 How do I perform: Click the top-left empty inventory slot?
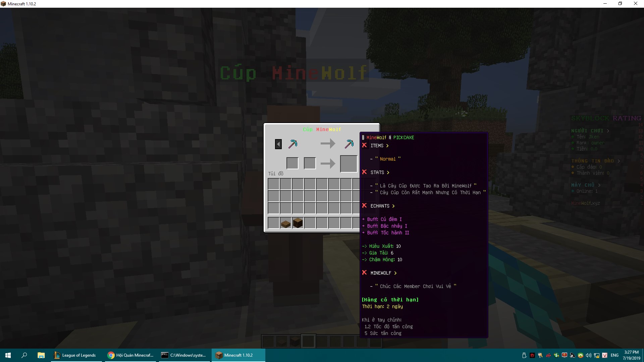click(x=274, y=184)
